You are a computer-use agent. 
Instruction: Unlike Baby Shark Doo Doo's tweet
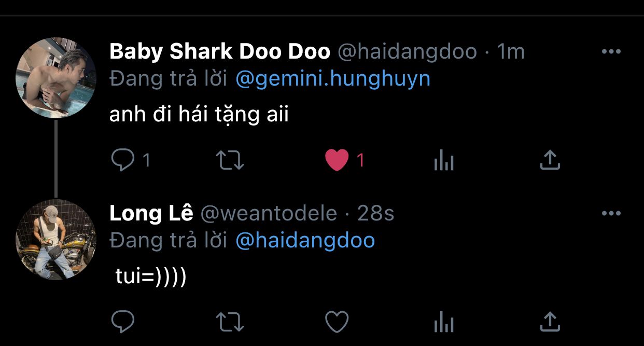click(x=337, y=160)
